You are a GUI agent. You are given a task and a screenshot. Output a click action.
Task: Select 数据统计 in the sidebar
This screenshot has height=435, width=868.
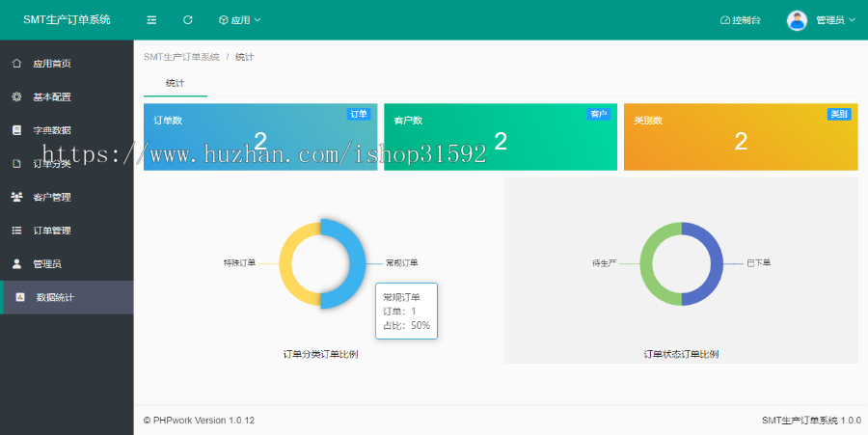point(67,297)
